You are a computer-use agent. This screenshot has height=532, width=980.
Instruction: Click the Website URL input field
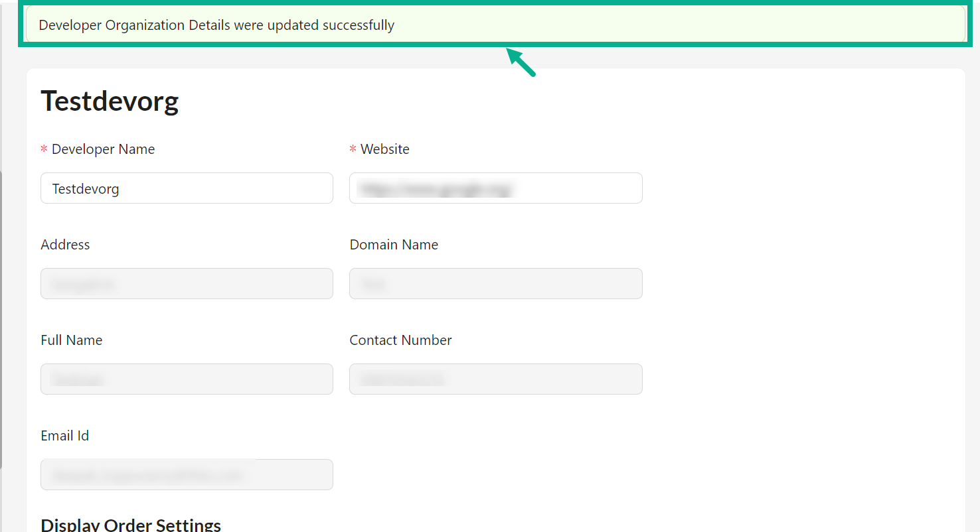tap(495, 188)
